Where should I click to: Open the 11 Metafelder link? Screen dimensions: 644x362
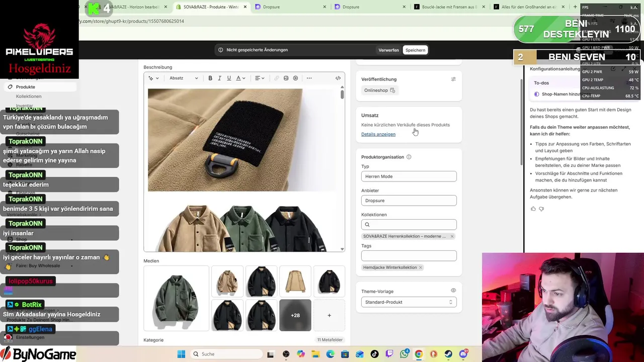(330, 340)
